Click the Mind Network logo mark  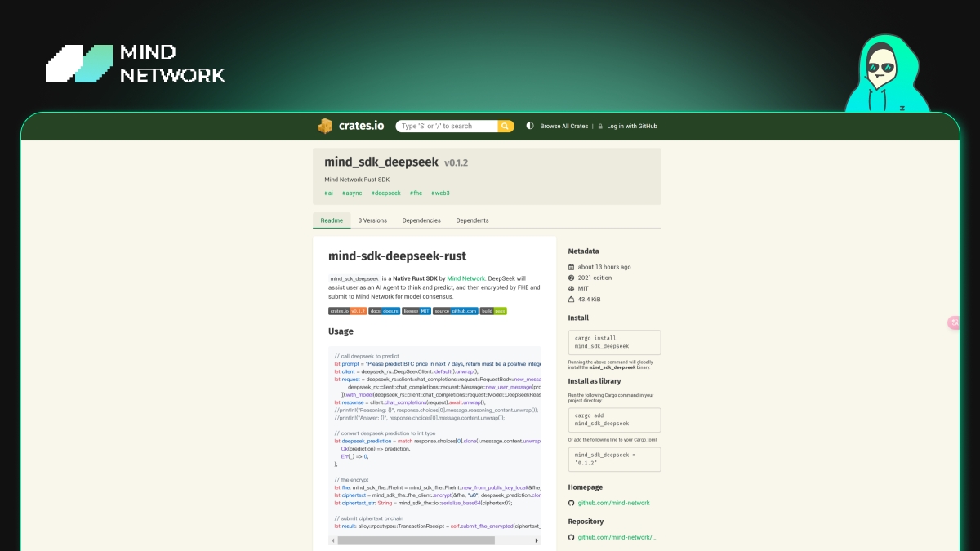[x=78, y=64]
